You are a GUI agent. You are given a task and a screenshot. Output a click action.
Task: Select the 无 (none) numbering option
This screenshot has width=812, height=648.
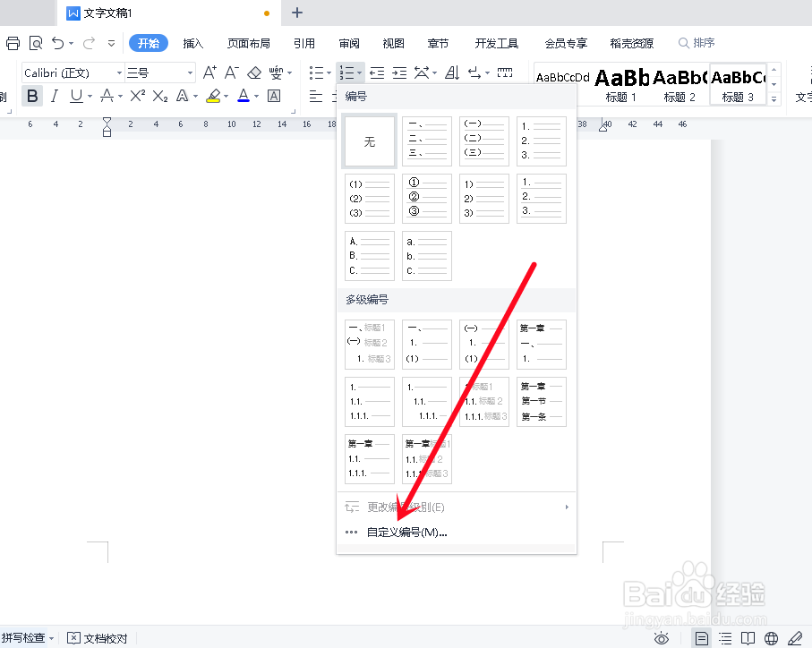369,141
